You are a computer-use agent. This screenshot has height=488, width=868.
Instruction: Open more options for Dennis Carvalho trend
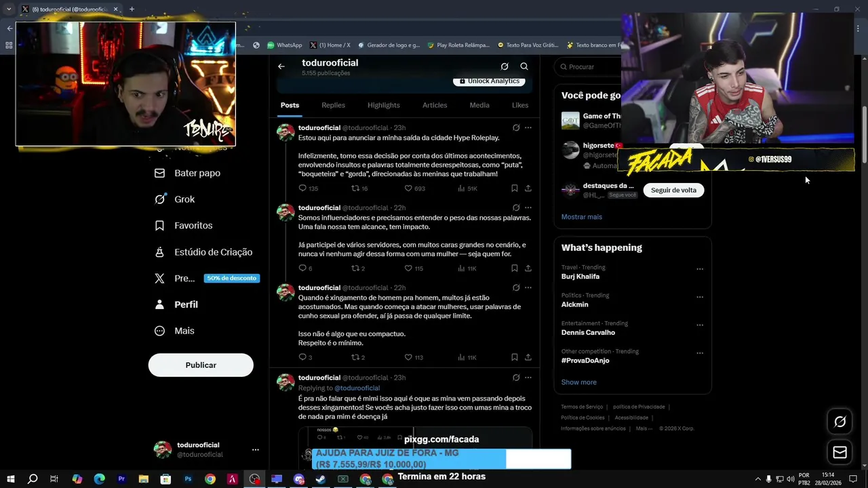(700, 325)
